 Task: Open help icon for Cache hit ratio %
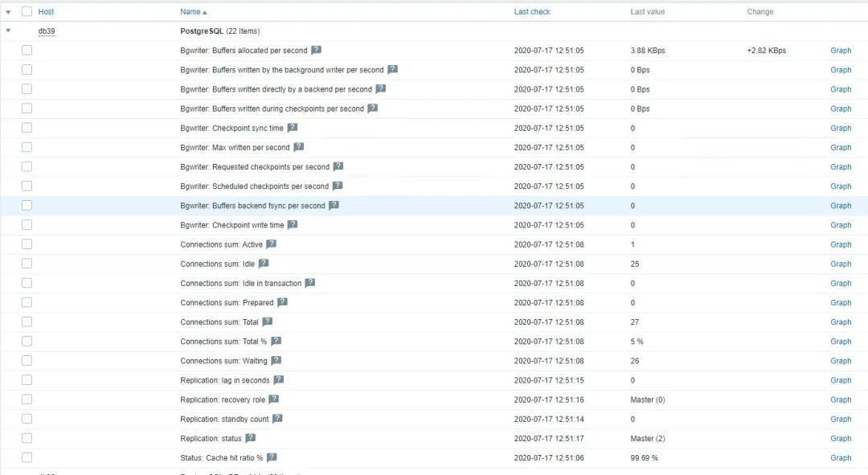coord(272,457)
